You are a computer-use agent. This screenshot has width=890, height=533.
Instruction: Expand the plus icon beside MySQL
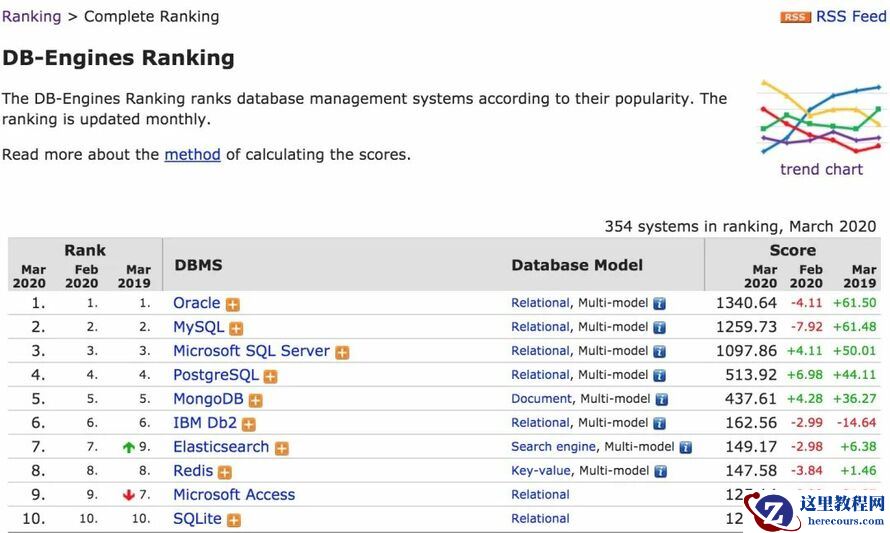[x=236, y=328]
